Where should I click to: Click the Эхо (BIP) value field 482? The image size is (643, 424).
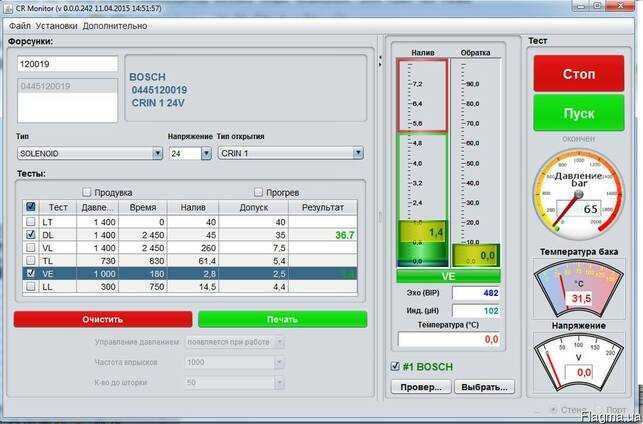476,293
